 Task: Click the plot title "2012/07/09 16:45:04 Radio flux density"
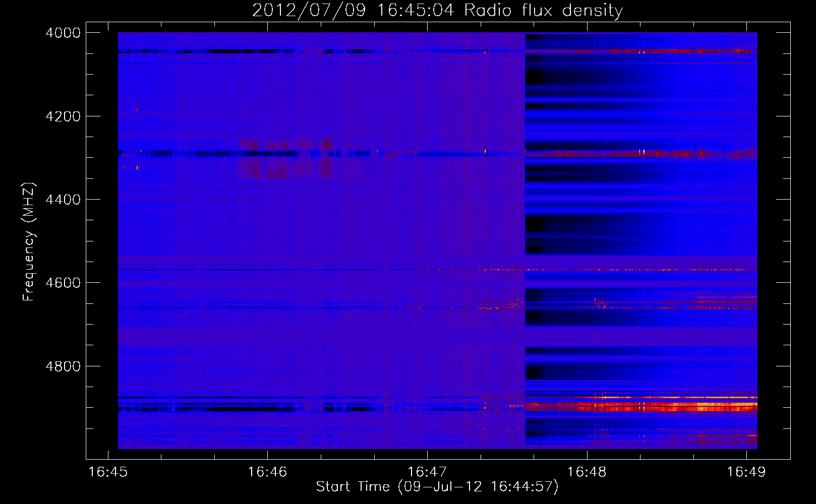[437, 10]
